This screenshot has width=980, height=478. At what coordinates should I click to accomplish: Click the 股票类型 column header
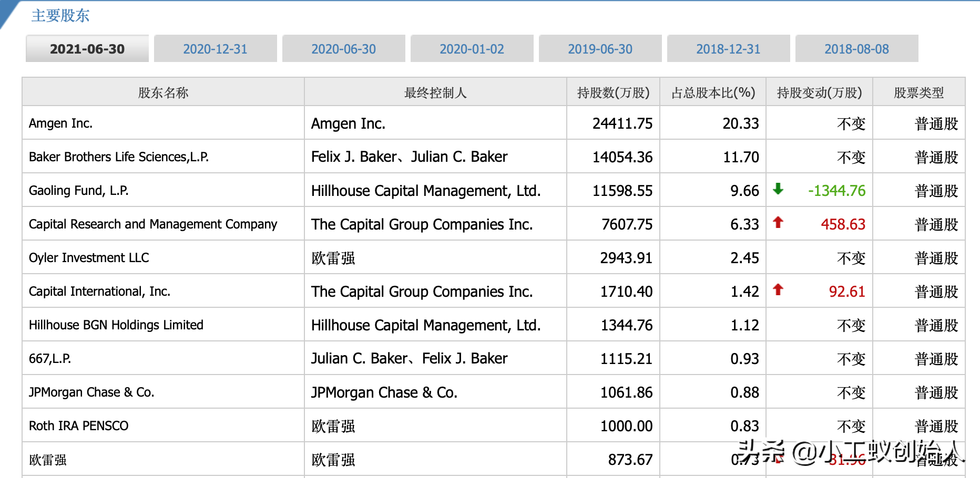pos(919,92)
